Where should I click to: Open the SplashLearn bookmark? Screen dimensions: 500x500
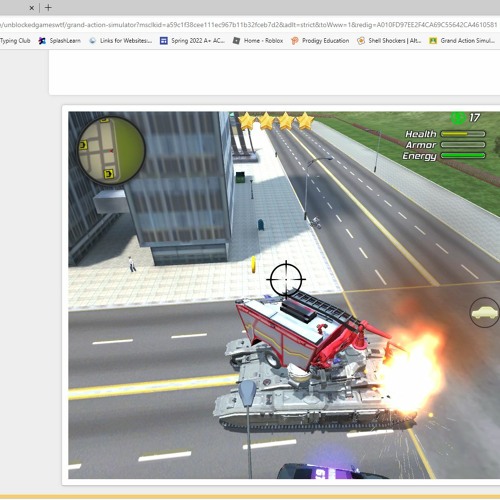pyautogui.click(x=60, y=41)
